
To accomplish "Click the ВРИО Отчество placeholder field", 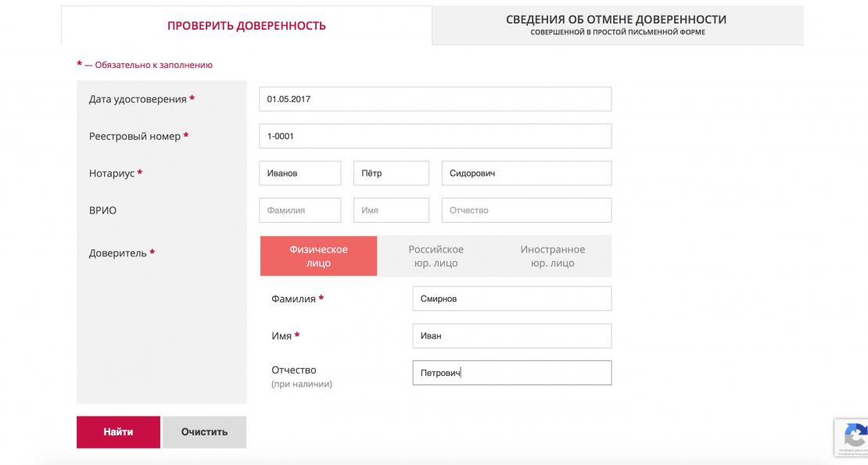I will [526, 210].
